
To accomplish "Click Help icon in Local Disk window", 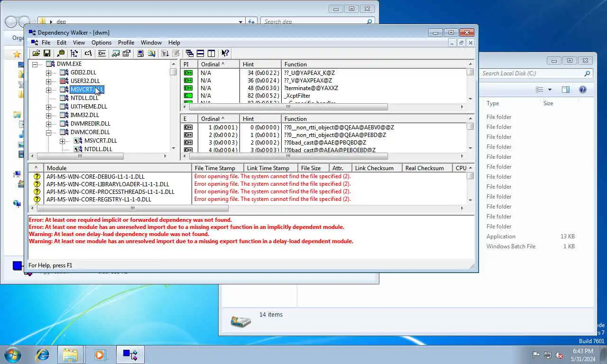I will [583, 90].
